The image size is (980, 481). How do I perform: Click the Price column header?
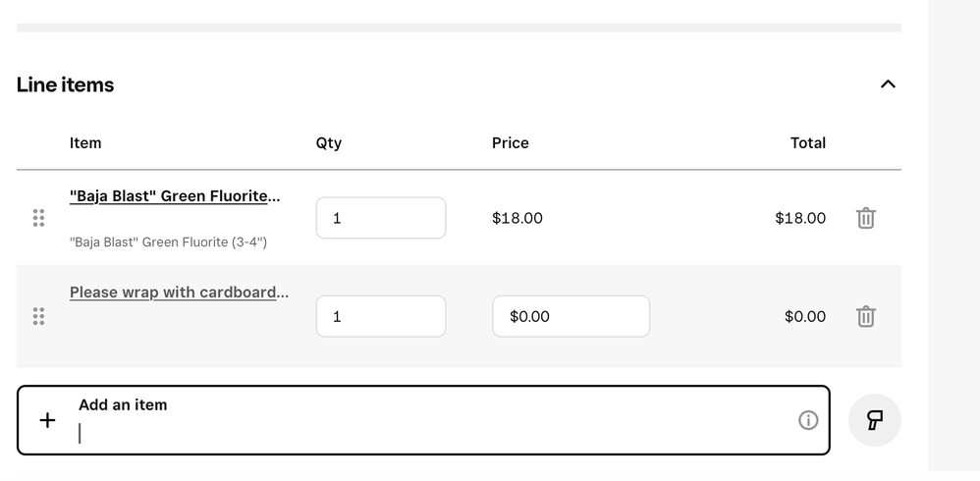pos(510,143)
